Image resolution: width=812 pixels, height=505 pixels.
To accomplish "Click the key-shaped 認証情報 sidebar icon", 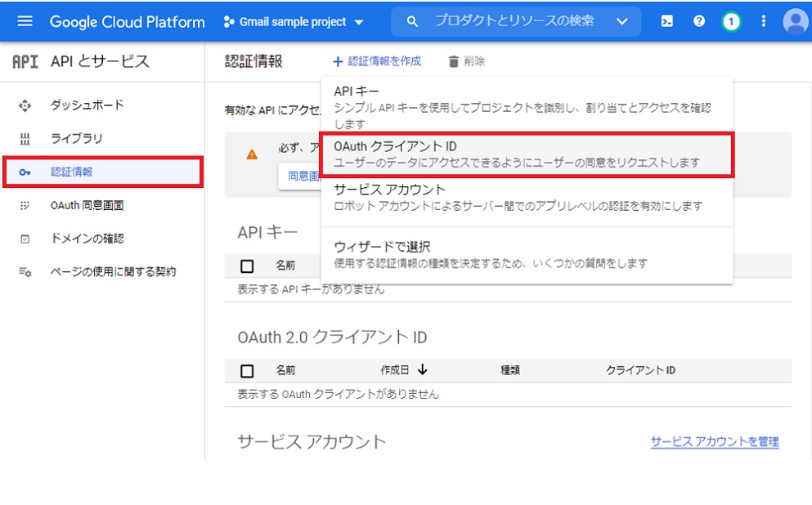I will point(27,172).
